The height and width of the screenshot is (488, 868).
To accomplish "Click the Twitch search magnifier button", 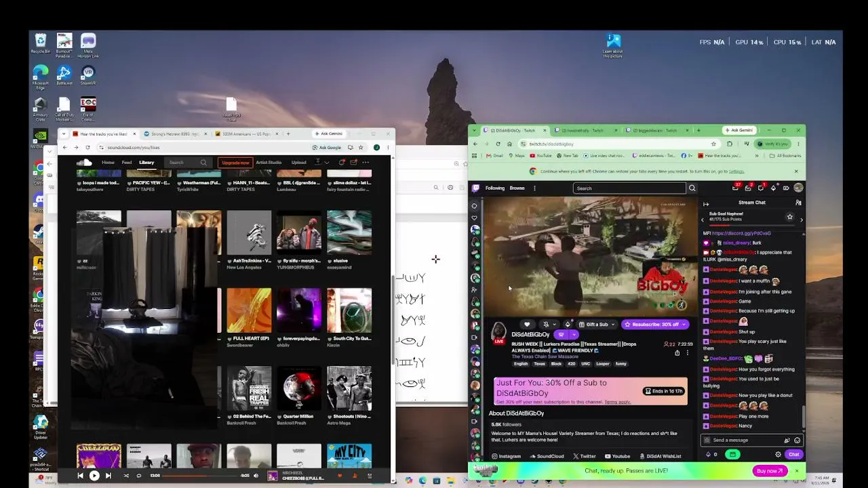I will [692, 188].
